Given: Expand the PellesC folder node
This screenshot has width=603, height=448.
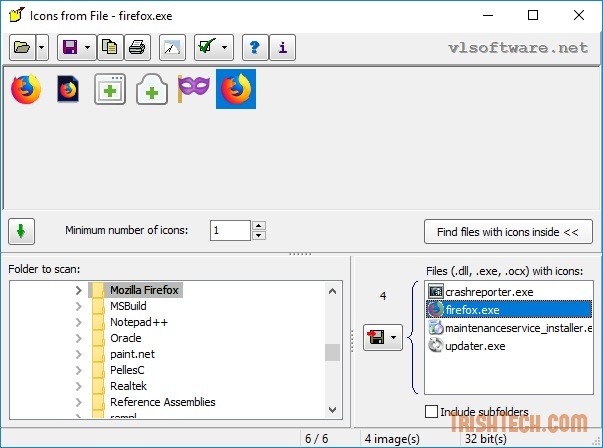Looking at the screenshot, I should click(x=78, y=370).
